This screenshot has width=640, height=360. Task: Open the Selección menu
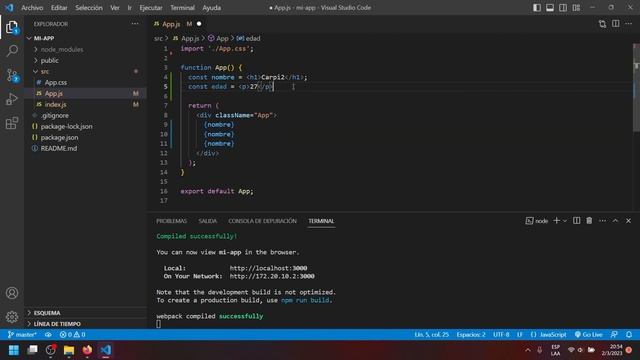click(x=89, y=7)
